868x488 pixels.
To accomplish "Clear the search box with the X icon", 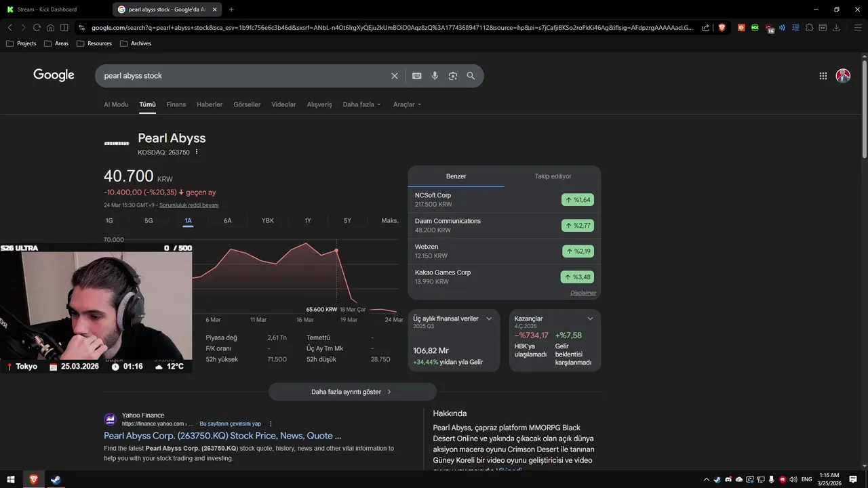I will tap(395, 76).
